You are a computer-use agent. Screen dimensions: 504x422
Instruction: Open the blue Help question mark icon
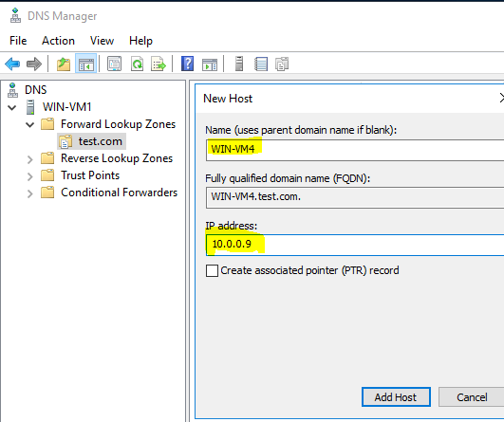pyautogui.click(x=187, y=64)
